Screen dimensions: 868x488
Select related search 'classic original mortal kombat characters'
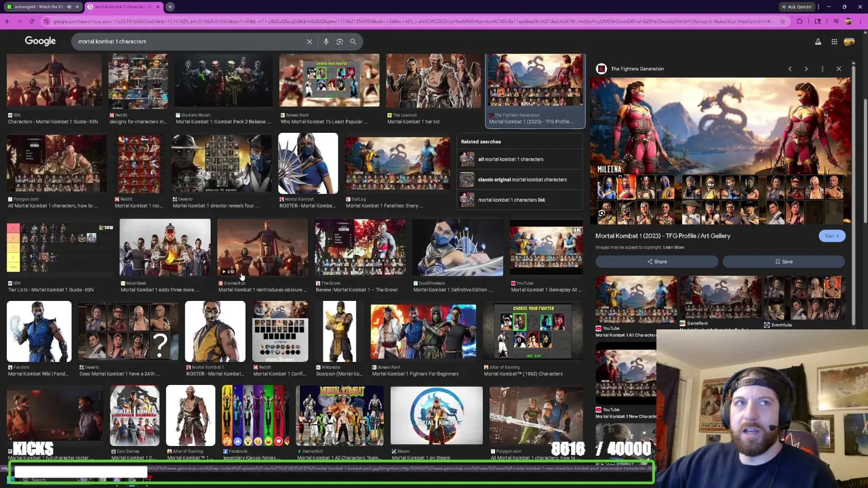[x=520, y=180]
